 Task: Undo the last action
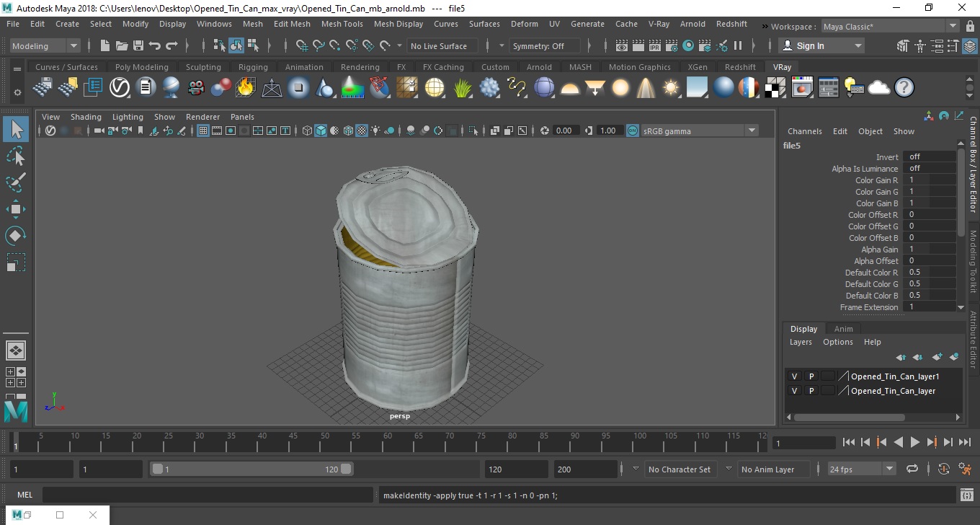click(154, 45)
